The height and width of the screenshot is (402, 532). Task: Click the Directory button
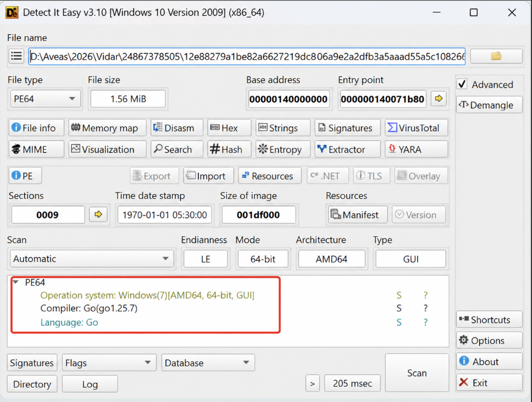pyautogui.click(x=32, y=384)
